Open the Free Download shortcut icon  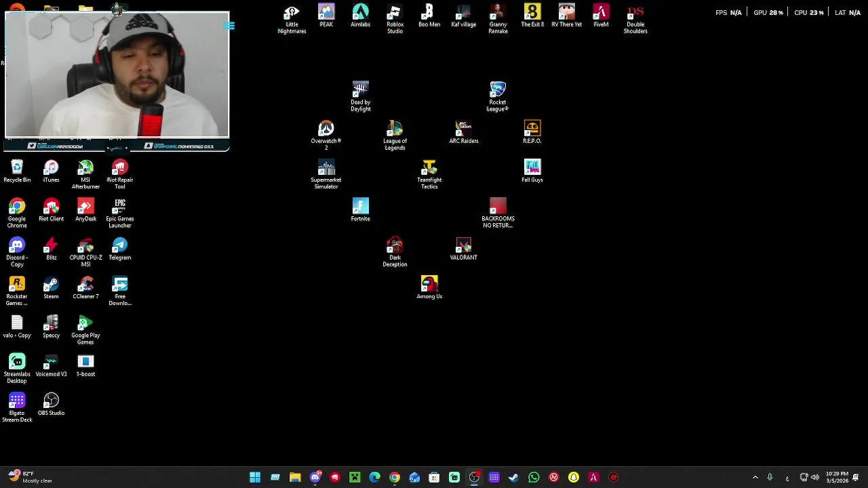pos(120,291)
